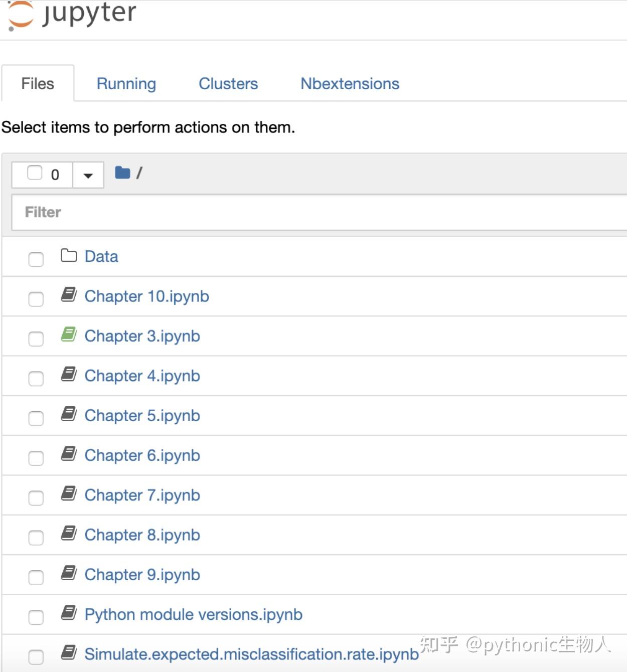Open Simulate.expected.misclassification.rate.ipynb link
Image resolution: width=627 pixels, height=672 pixels.
(251, 654)
